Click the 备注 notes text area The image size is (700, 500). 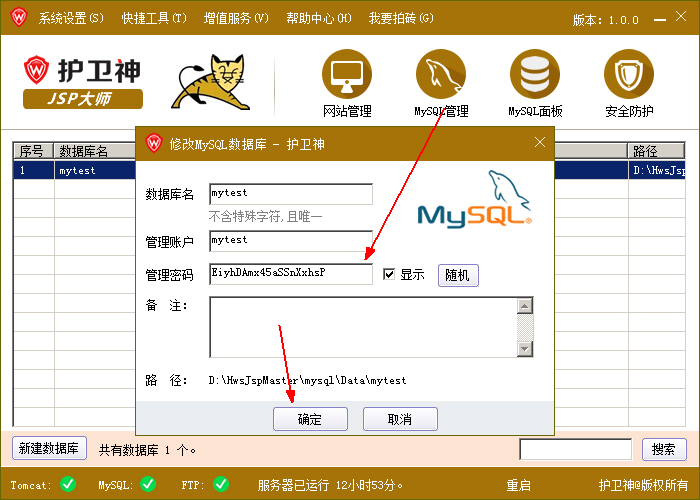pyautogui.click(x=363, y=327)
